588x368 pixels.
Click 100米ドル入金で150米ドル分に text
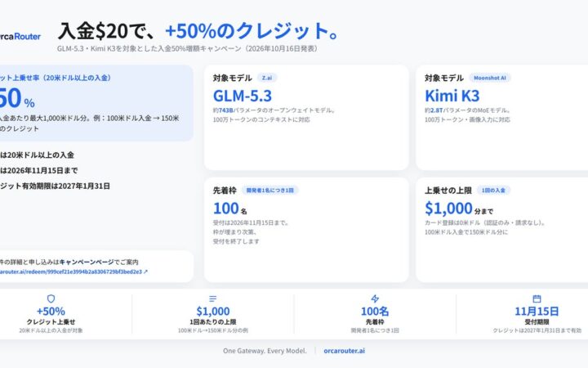(466, 232)
